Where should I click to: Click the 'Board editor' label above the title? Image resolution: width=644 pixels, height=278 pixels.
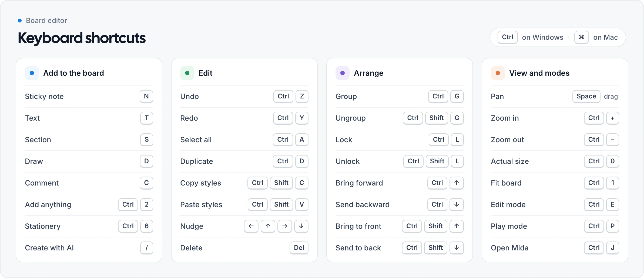pos(46,21)
